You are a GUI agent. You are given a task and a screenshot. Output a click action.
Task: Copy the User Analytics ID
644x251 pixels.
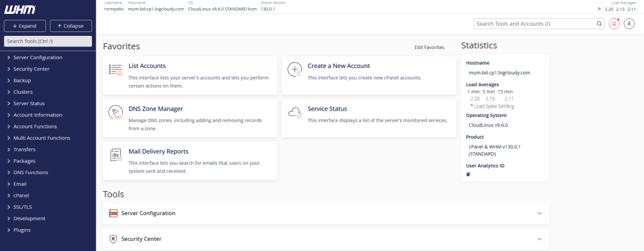(x=468, y=174)
